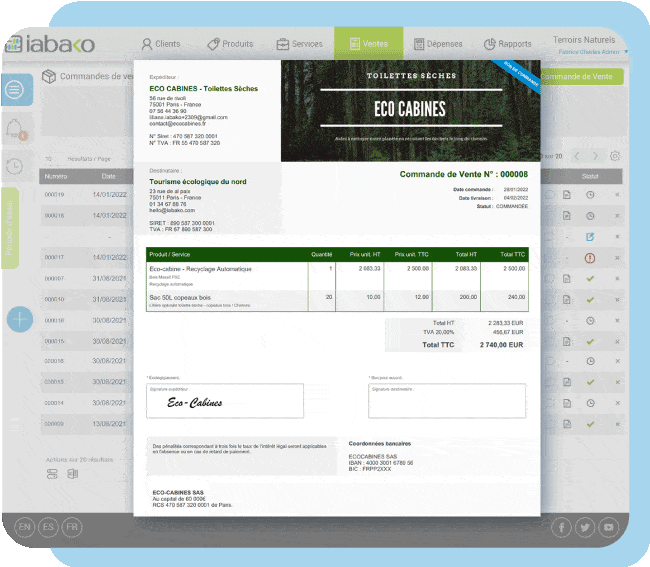This screenshot has width=650, height=567.
Task: Click Total TTC value 2 740,00 EUR
Action: [x=501, y=345]
